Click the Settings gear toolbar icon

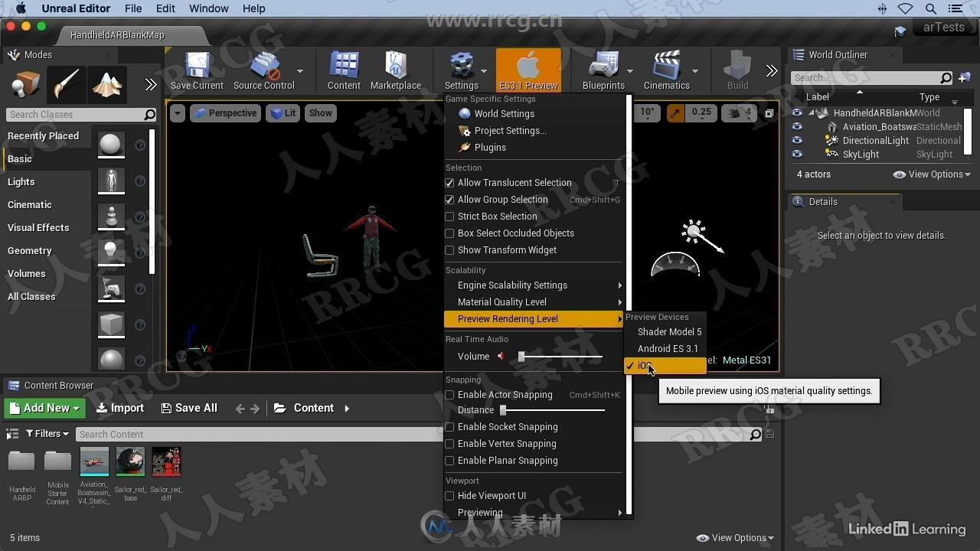[x=462, y=66]
